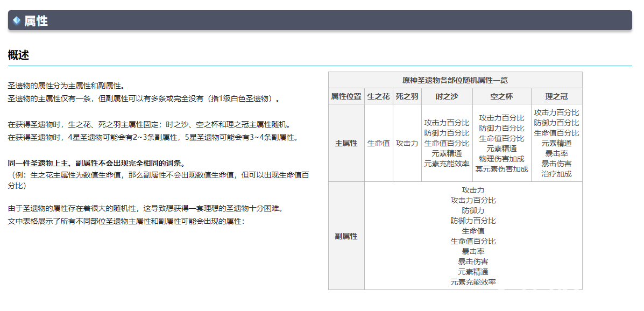The image size is (644, 311).
Task: Click 元素充能效率 in the 时之沙 column
Action: 447,164
